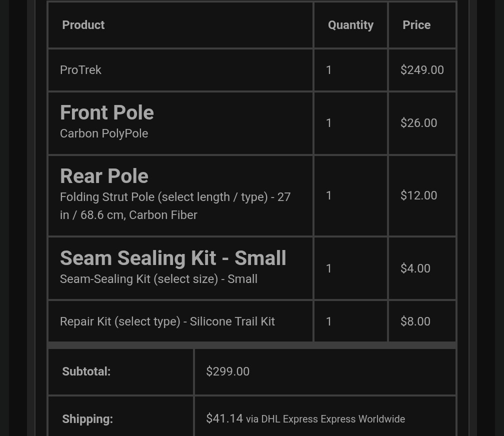The height and width of the screenshot is (436, 504).
Task: Click the Price column header
Action: (x=416, y=25)
